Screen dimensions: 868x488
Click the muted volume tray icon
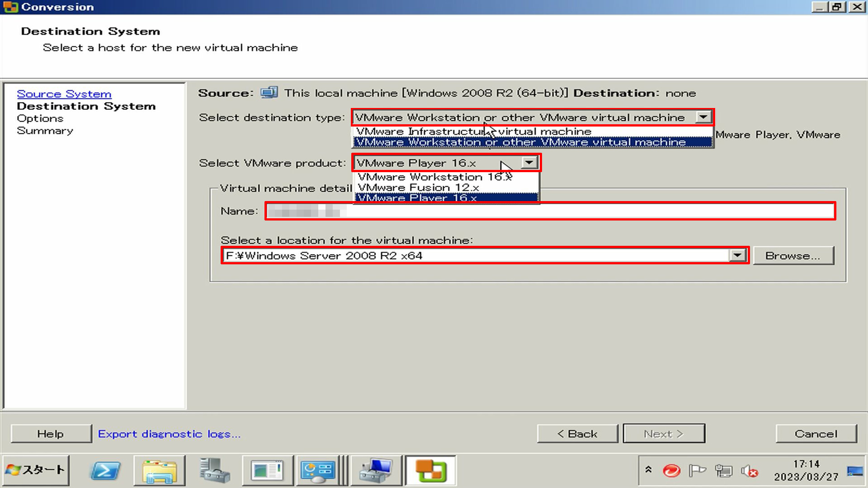click(x=750, y=471)
